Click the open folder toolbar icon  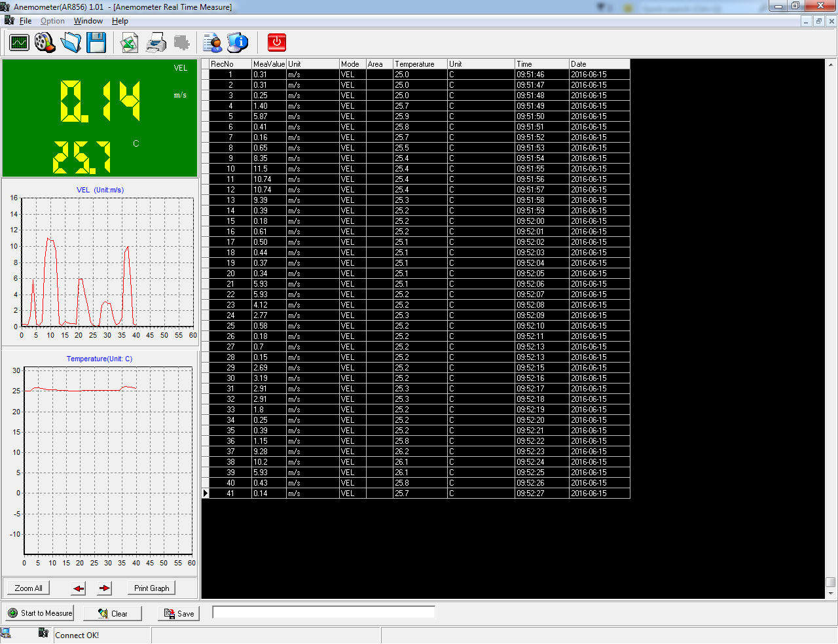click(x=71, y=43)
